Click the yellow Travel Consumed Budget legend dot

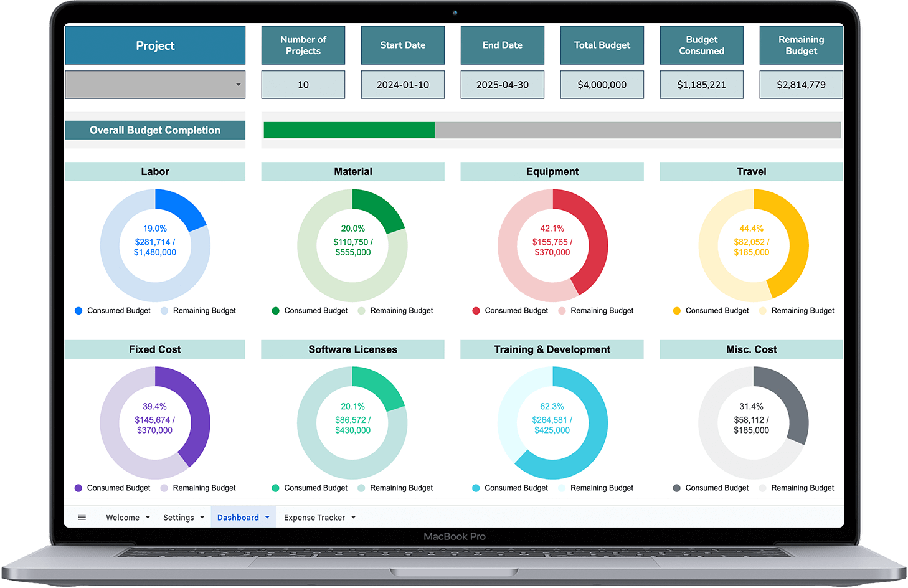coord(676,311)
